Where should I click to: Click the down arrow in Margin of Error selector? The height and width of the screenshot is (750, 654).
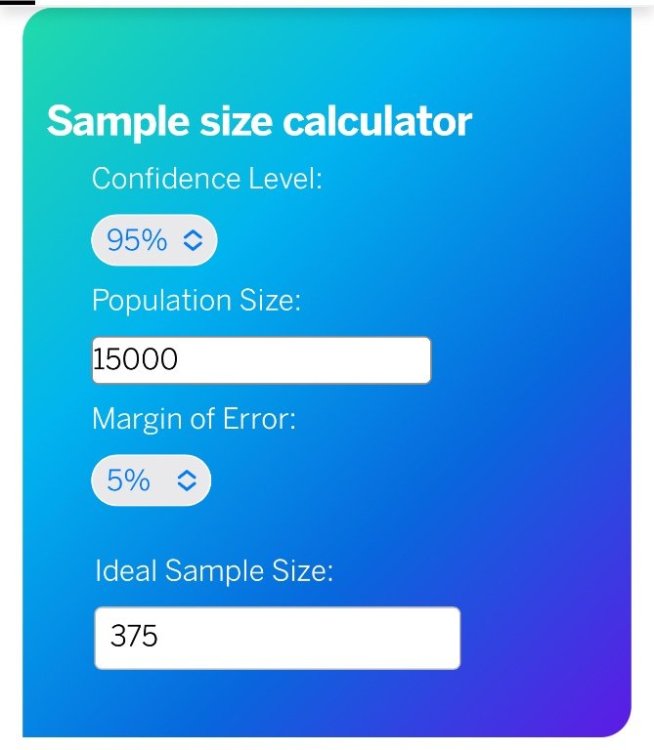pyautogui.click(x=187, y=487)
